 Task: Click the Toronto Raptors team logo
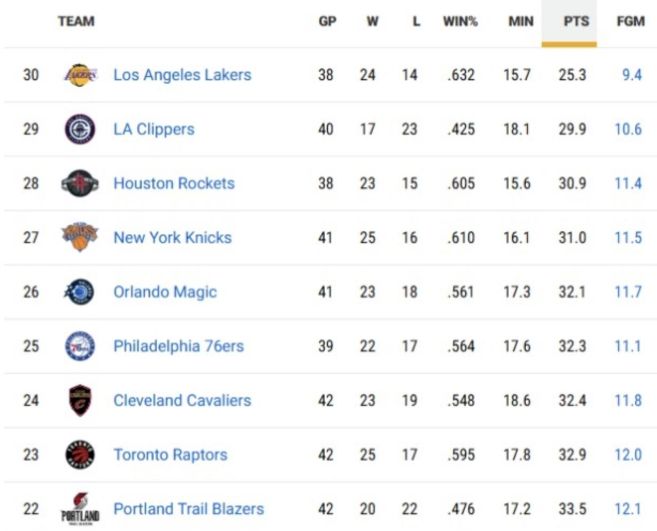[x=80, y=455]
